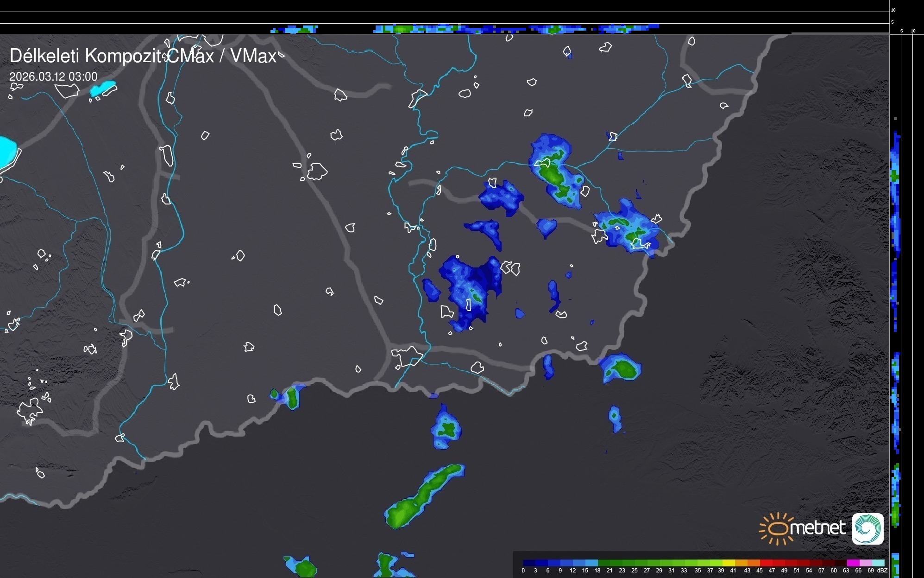This screenshot has width=924, height=578.
Task: Click the 2026.03.12 03:00 timestamp
Action: 53,76
